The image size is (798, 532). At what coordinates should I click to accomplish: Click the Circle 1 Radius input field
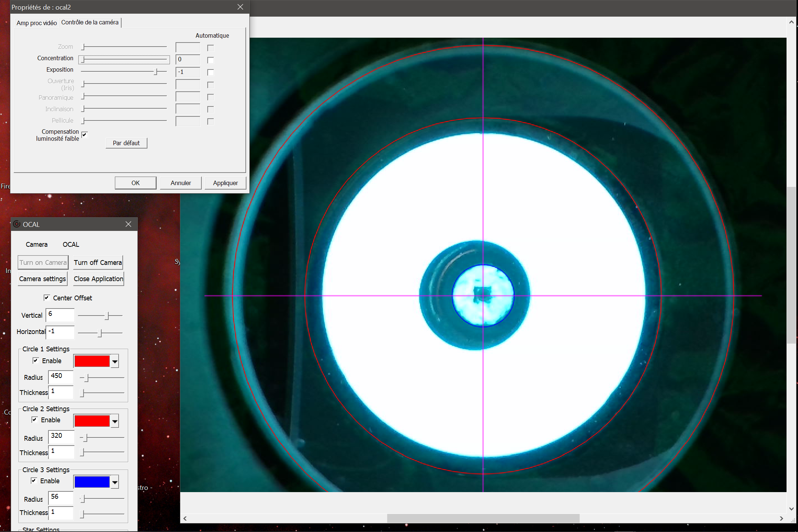pos(61,377)
